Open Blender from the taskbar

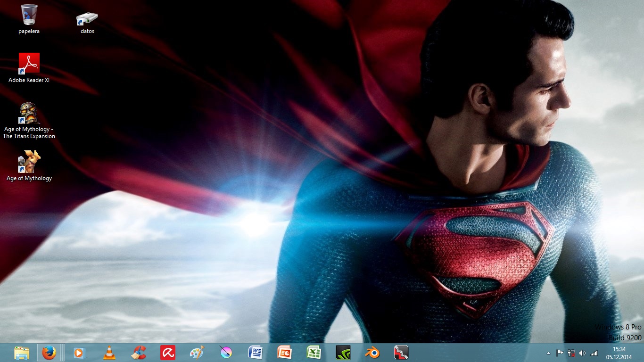372,353
